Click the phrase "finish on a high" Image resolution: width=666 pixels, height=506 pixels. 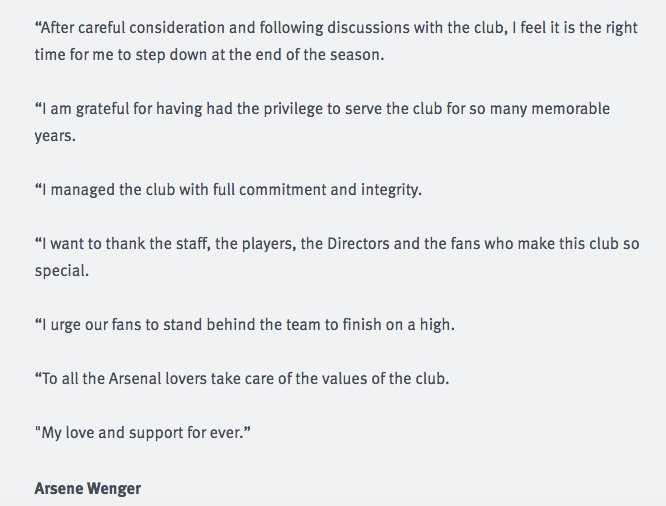pyautogui.click(x=413, y=325)
